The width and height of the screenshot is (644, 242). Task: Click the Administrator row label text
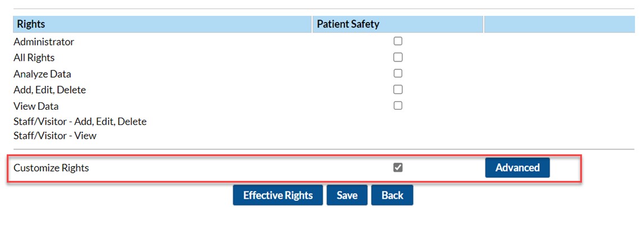[44, 42]
